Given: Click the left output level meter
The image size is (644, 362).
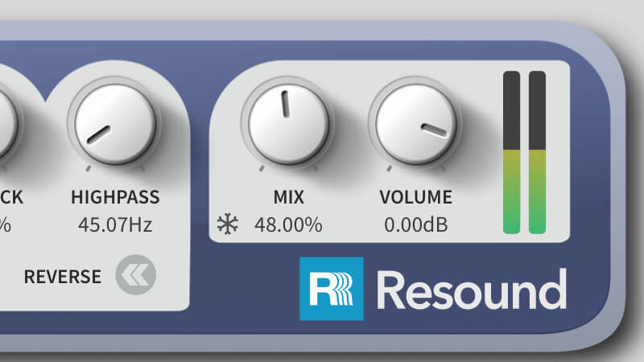Looking at the screenshot, I should 512,152.
